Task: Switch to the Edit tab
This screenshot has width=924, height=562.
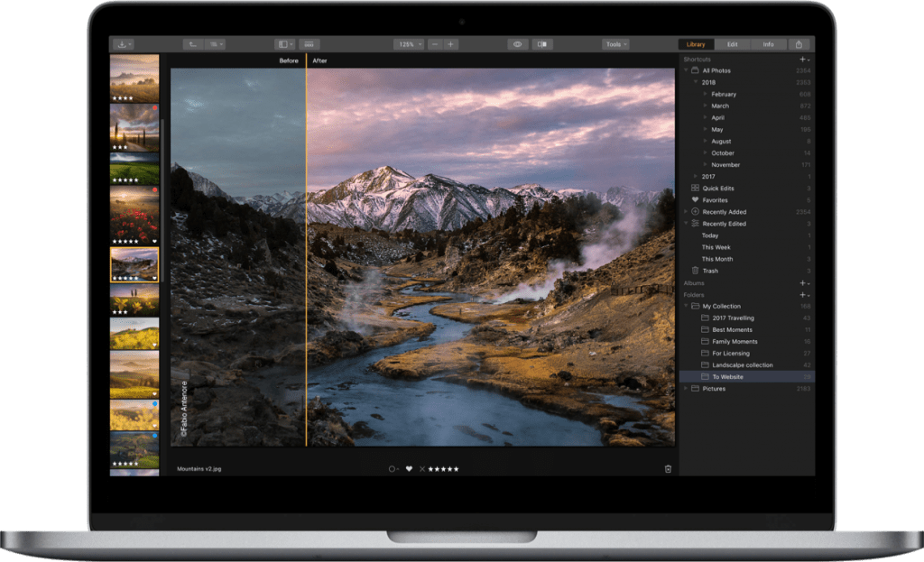Action: (732, 44)
